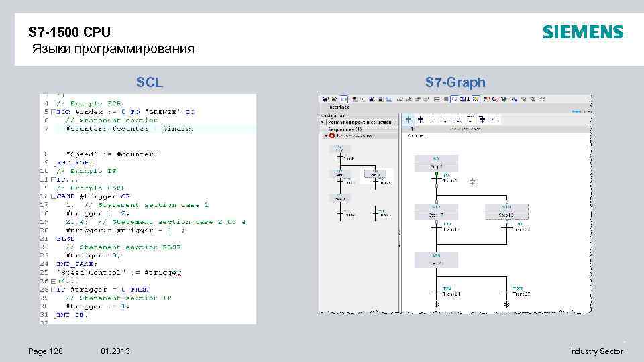This screenshot has width=644, height=362.
Task: Click the new sequence title bar
Action: pos(495,129)
